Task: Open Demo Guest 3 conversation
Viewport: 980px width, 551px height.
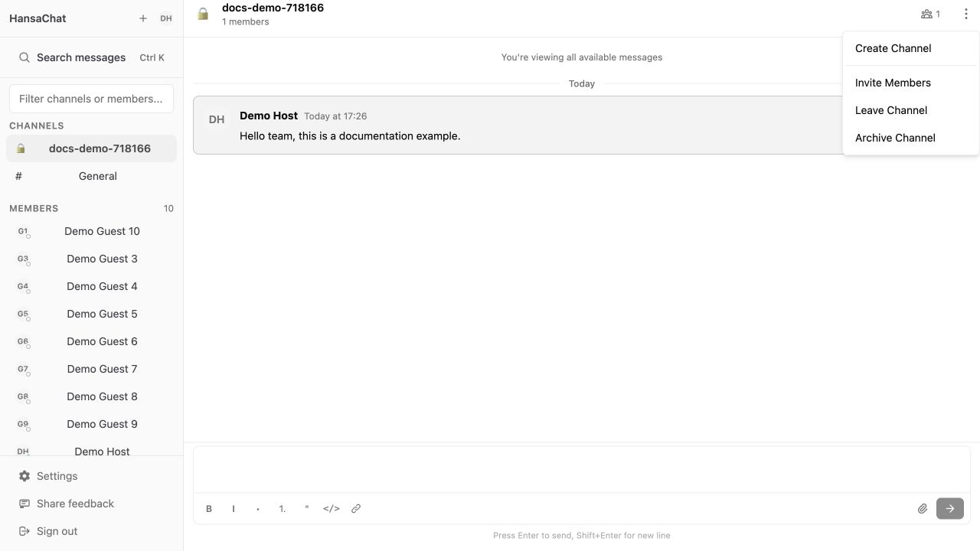Action: pyautogui.click(x=91, y=259)
